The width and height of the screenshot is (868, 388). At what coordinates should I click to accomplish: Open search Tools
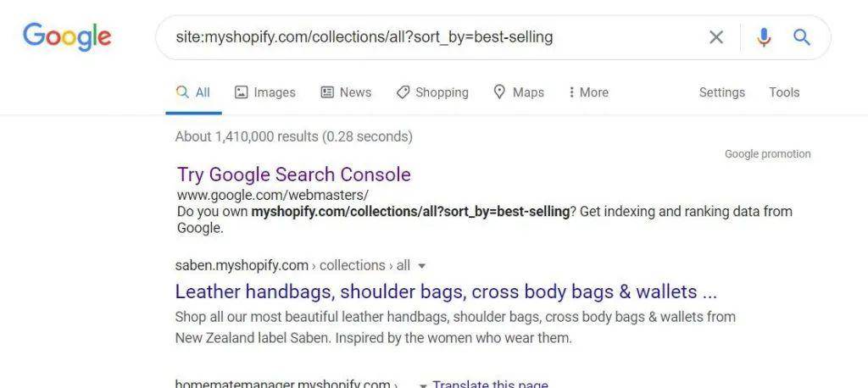(x=784, y=92)
